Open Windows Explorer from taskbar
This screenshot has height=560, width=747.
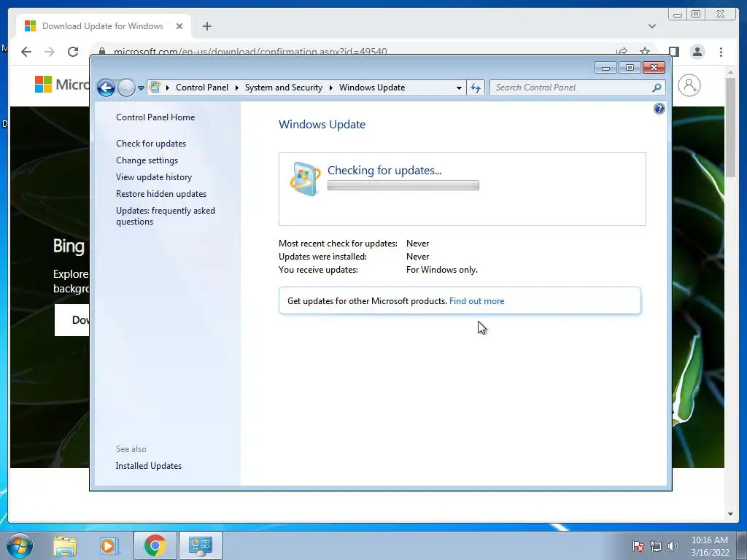click(65, 545)
